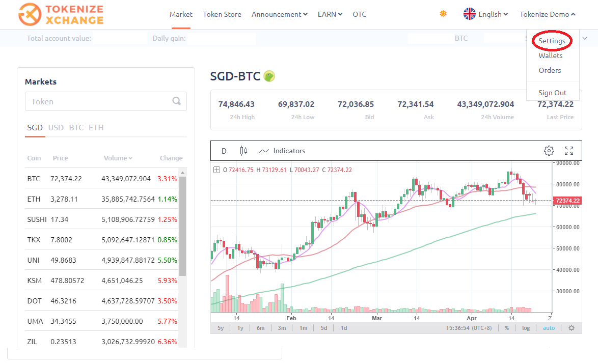The width and height of the screenshot is (598, 364).
Task: Open the English language dropdown
Action: coord(493,14)
